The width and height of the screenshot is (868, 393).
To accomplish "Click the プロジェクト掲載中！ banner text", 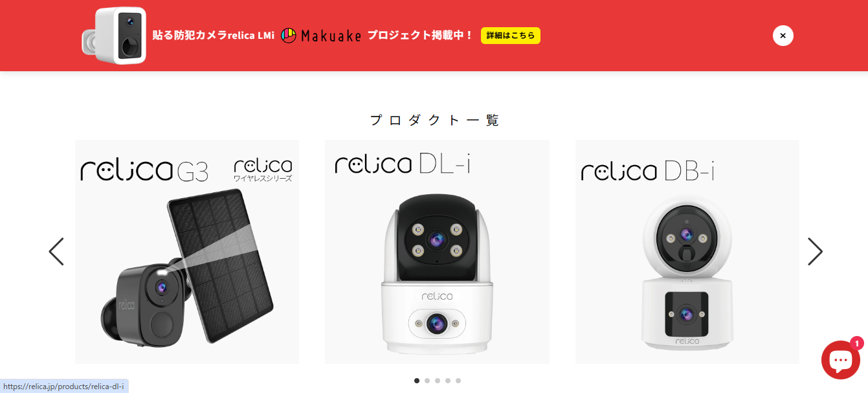I will 421,36.
